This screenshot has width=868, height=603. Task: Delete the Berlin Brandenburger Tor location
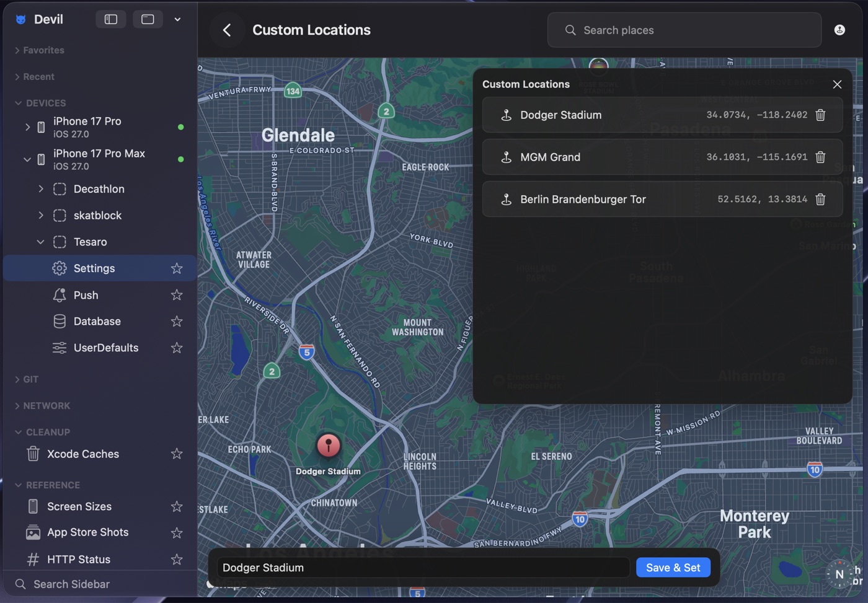point(820,199)
